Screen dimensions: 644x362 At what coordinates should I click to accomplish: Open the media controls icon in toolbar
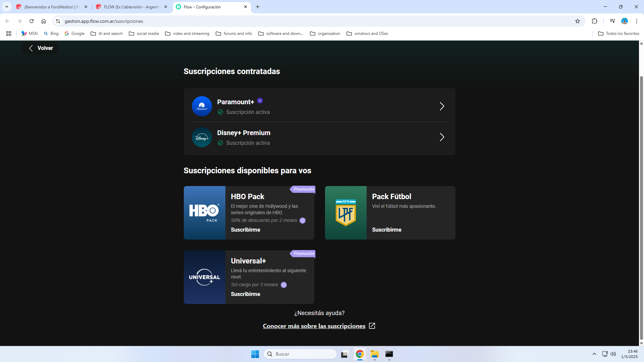coord(612,21)
